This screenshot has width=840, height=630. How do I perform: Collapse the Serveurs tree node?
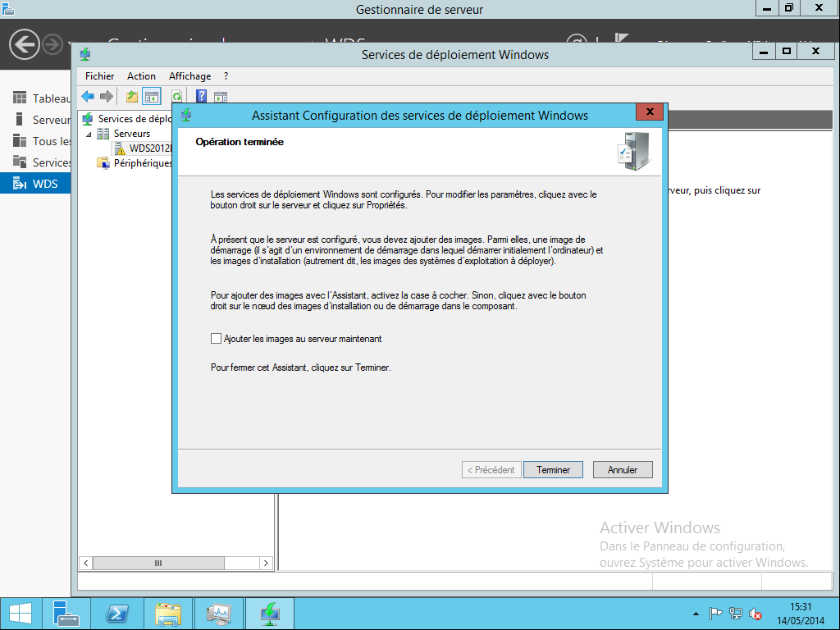[89, 134]
